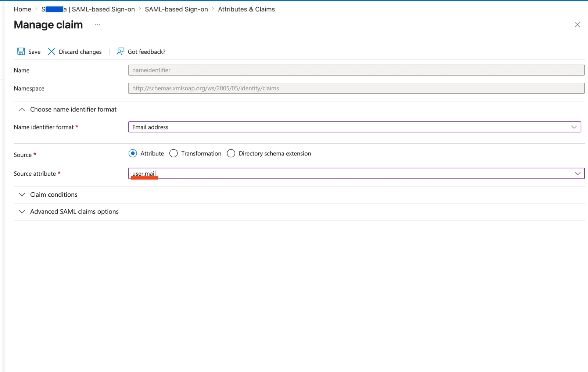The image size is (588, 372).
Task: Click the Name identifier format label
Action: 44,127
